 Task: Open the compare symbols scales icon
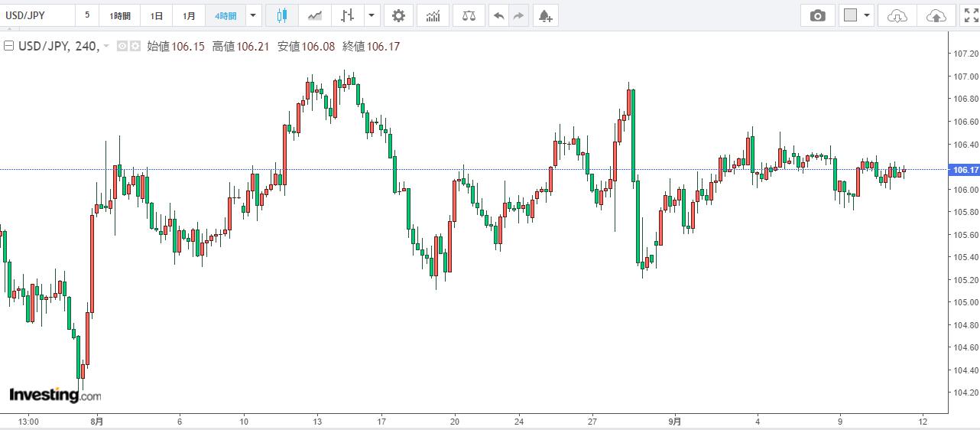469,15
